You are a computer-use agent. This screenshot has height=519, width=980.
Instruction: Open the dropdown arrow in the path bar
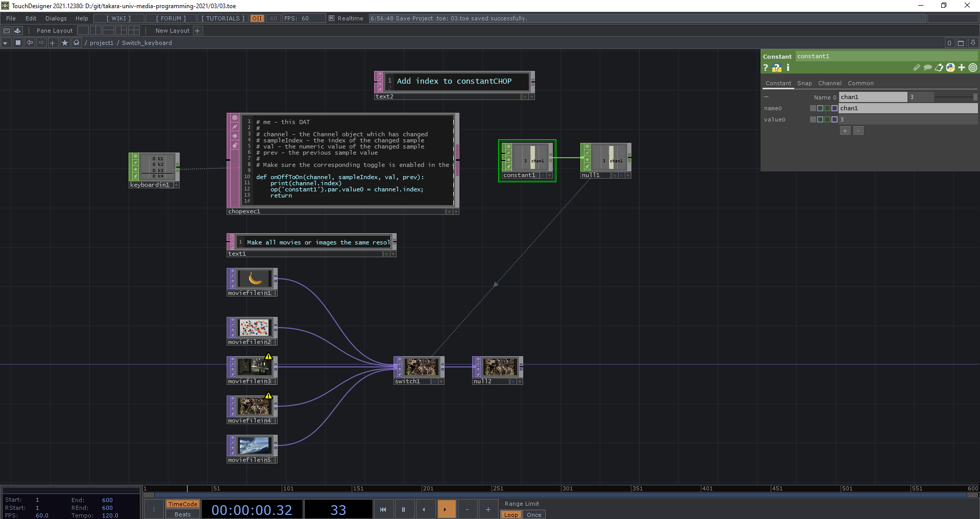[x=5, y=43]
